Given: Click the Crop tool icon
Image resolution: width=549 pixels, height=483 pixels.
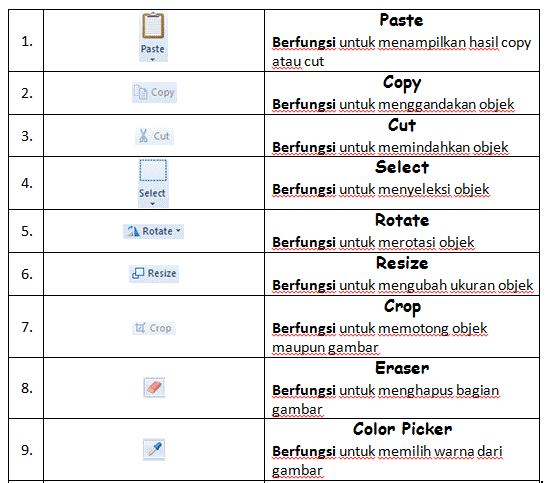Looking at the screenshot, I should pos(140,328).
